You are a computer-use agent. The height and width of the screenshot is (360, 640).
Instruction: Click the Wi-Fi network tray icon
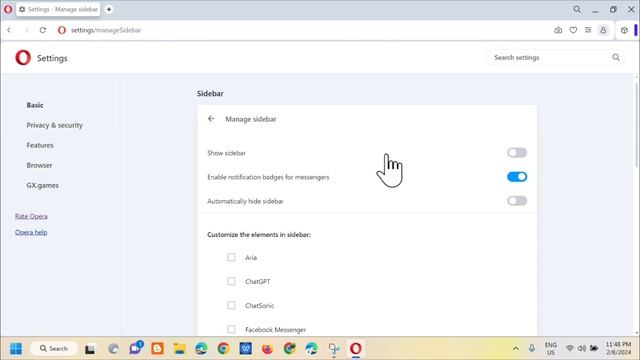coord(570,348)
